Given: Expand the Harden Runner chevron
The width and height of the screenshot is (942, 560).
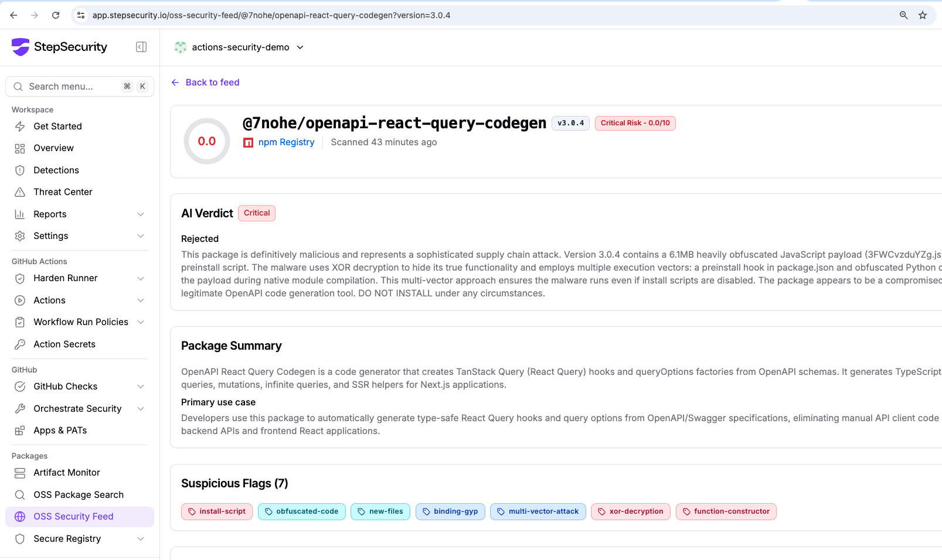Looking at the screenshot, I should (141, 278).
